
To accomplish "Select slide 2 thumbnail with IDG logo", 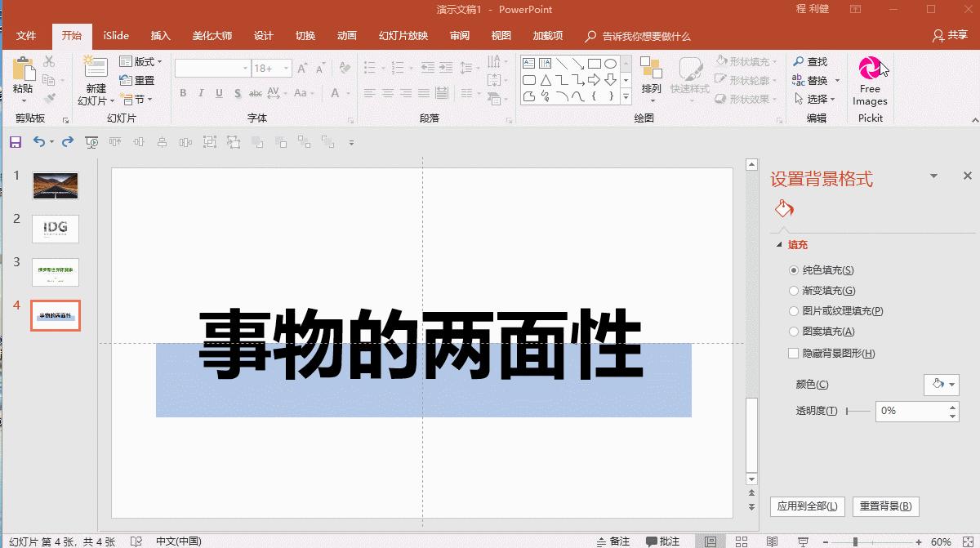I will (x=55, y=229).
